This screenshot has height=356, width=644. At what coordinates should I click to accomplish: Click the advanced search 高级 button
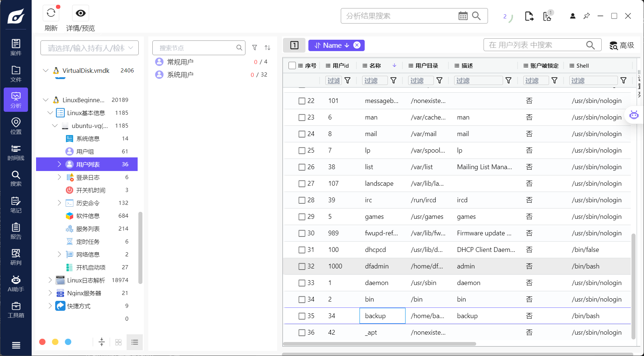point(622,45)
